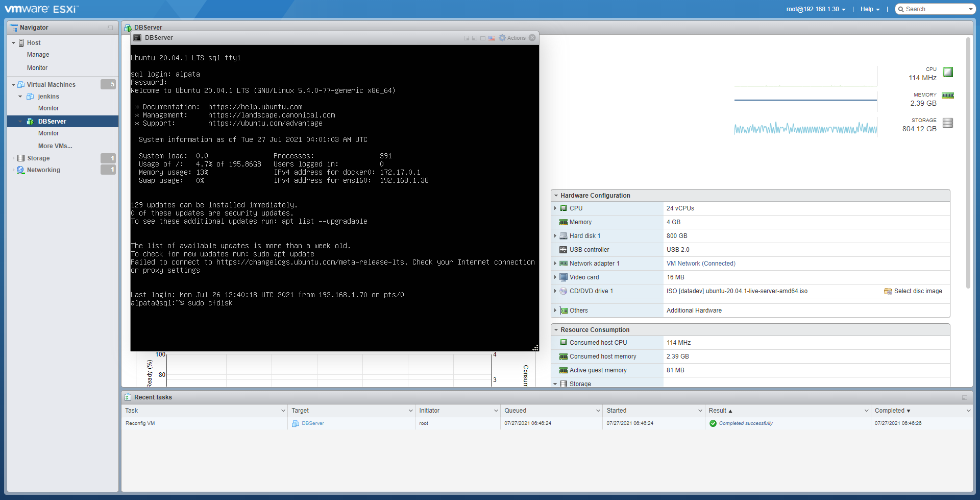Open More VMs... in Navigator
980x500 pixels.
[55, 146]
